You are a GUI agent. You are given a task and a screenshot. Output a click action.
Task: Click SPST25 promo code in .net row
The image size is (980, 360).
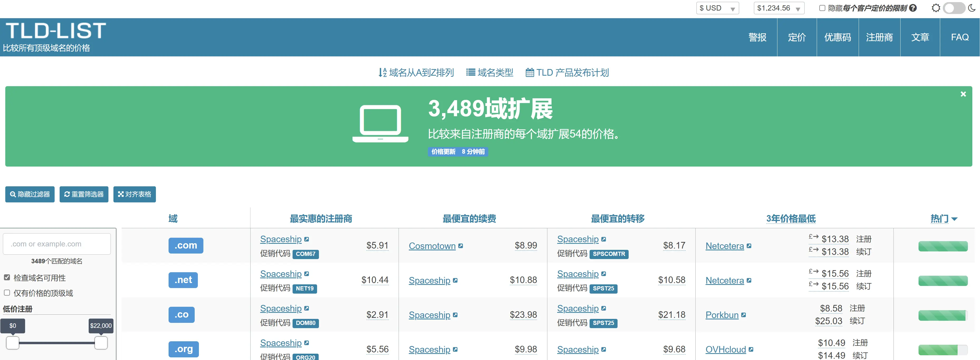(603, 289)
